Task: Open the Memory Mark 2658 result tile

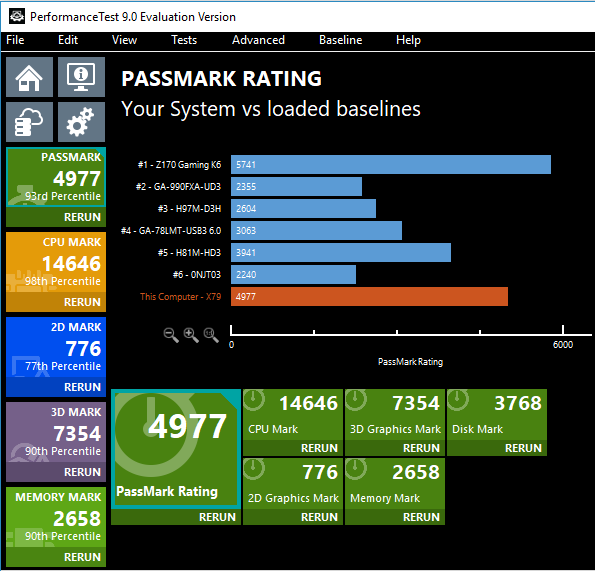Action: [395, 484]
